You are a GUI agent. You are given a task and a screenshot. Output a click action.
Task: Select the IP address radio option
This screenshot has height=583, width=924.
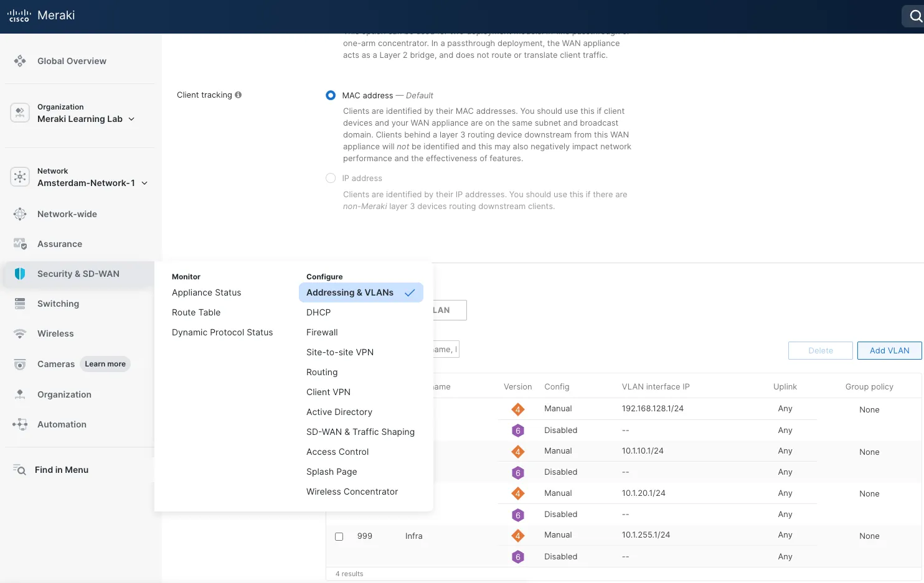pyautogui.click(x=331, y=179)
